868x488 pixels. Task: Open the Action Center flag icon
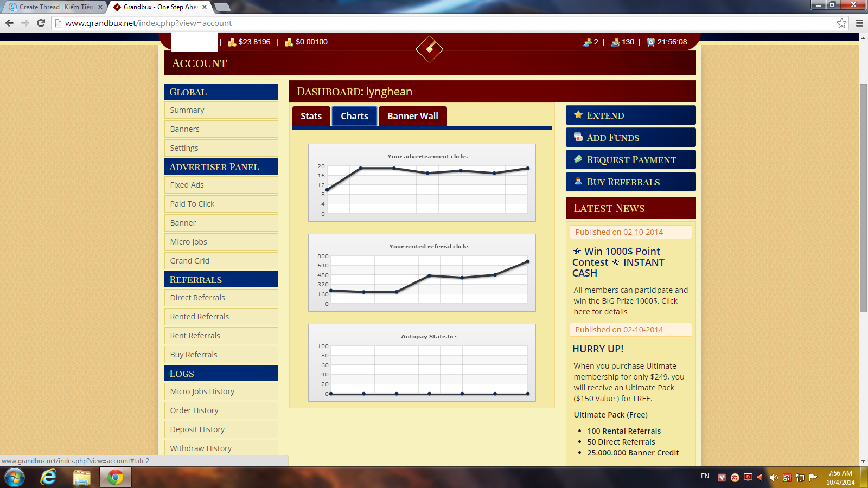813,478
